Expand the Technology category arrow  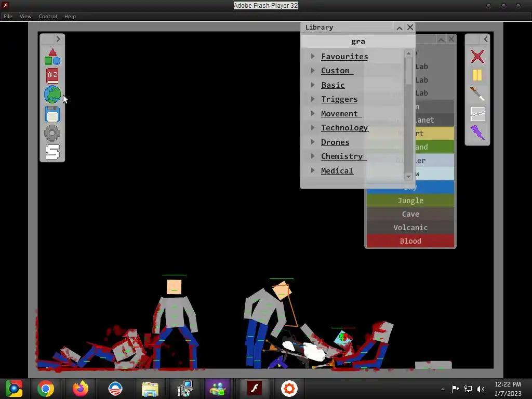coord(312,128)
